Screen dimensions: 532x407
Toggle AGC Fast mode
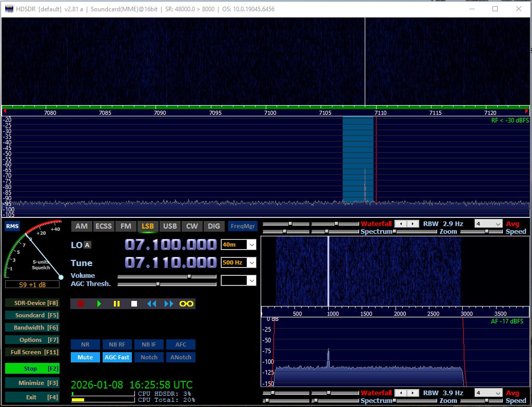click(x=117, y=357)
